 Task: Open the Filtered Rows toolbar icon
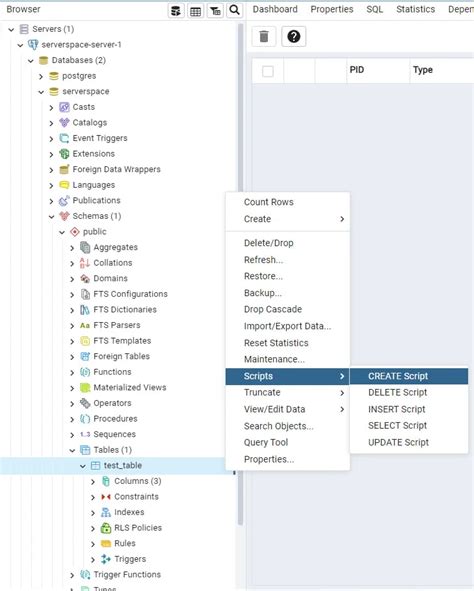point(215,11)
